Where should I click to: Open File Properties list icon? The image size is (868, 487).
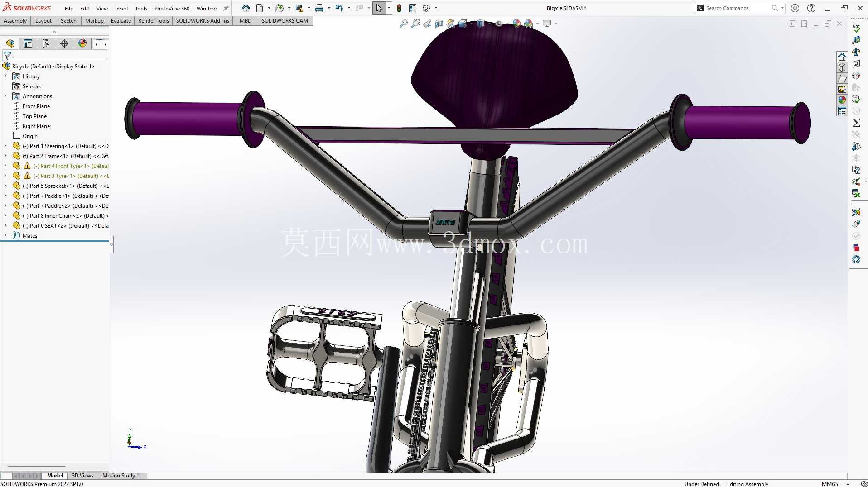coord(413,8)
